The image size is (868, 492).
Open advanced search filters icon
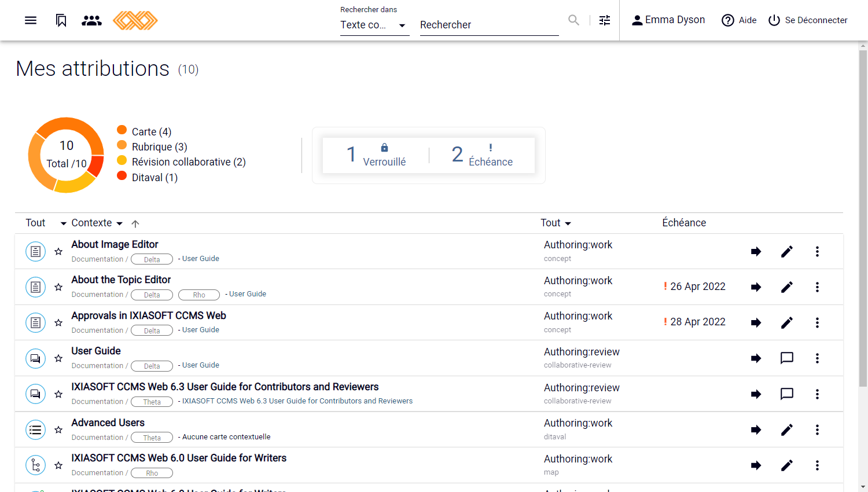pyautogui.click(x=605, y=20)
